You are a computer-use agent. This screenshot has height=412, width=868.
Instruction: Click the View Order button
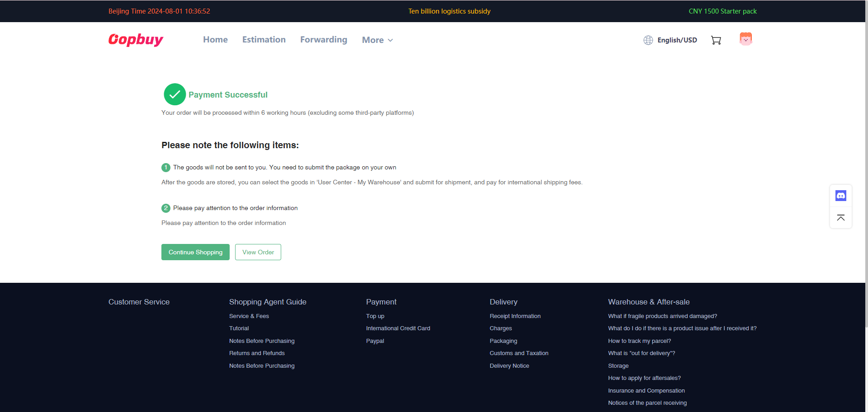coord(258,252)
